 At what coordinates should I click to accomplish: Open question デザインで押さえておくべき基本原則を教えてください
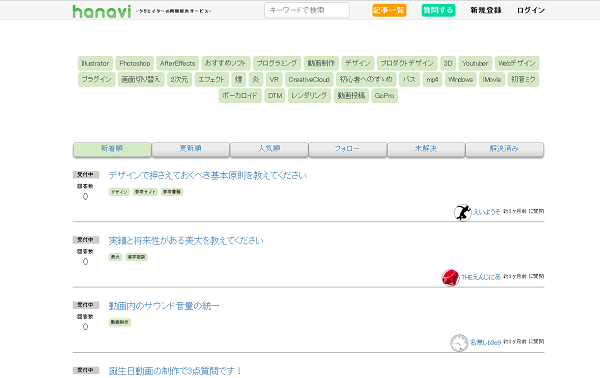[207, 175]
